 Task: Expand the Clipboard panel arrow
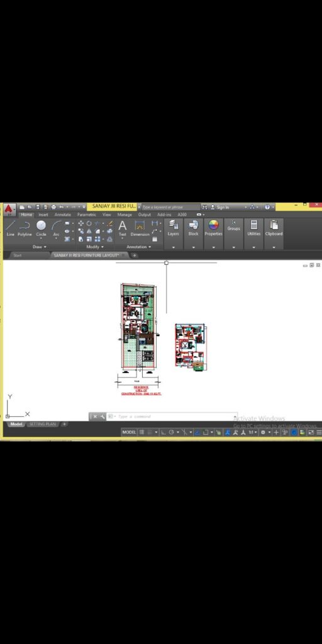[274, 247]
